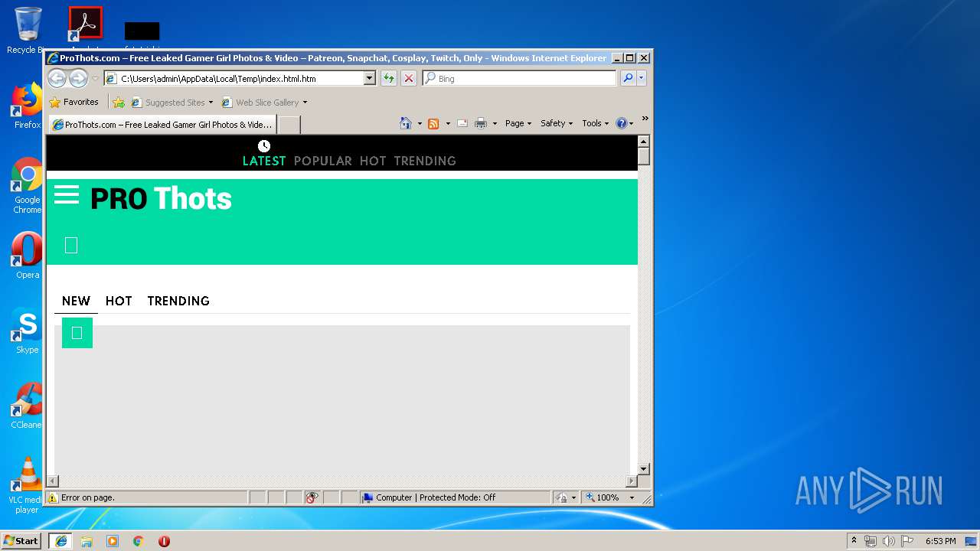Expand the Print dropdown arrow

(495, 123)
